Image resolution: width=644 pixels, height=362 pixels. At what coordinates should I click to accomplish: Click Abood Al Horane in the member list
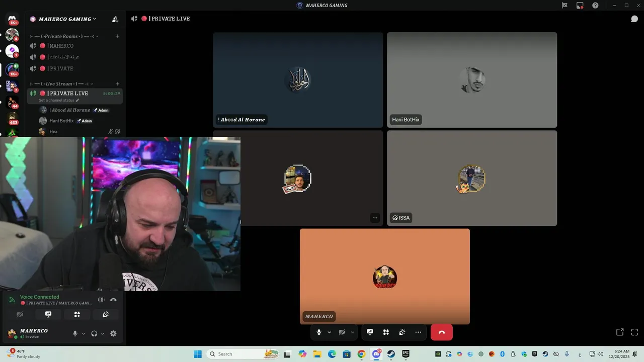tap(74, 110)
